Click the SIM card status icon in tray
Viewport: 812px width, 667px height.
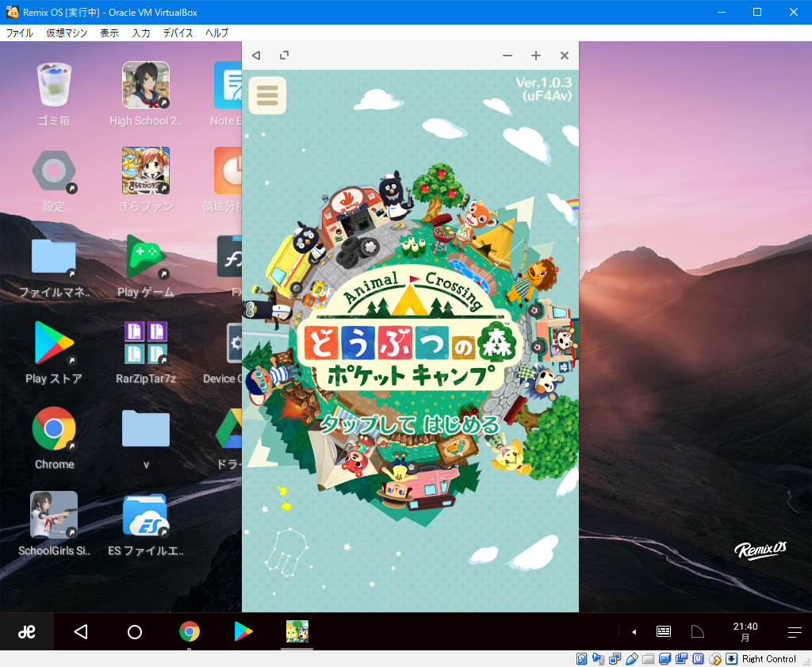point(698,631)
